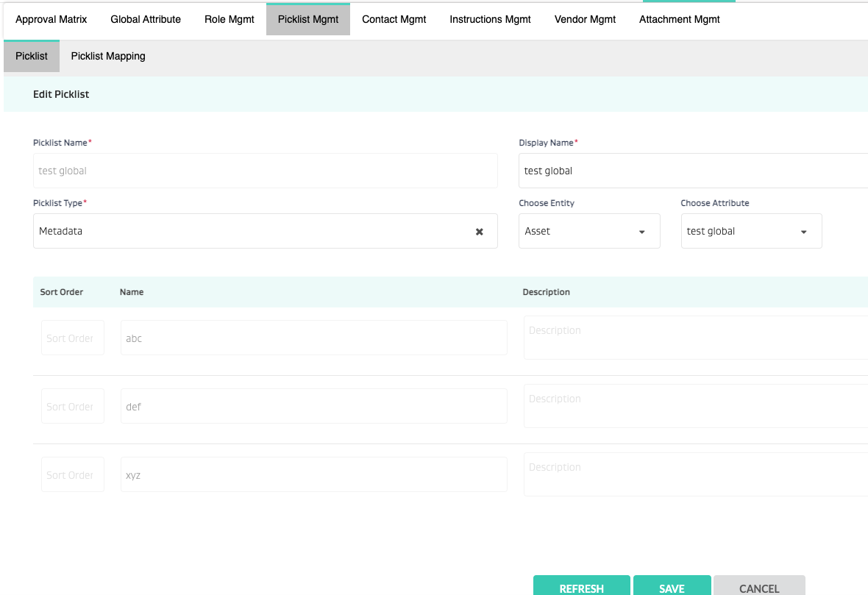This screenshot has width=868, height=595.
Task: Open the Global Attribute tab
Action: (146, 20)
